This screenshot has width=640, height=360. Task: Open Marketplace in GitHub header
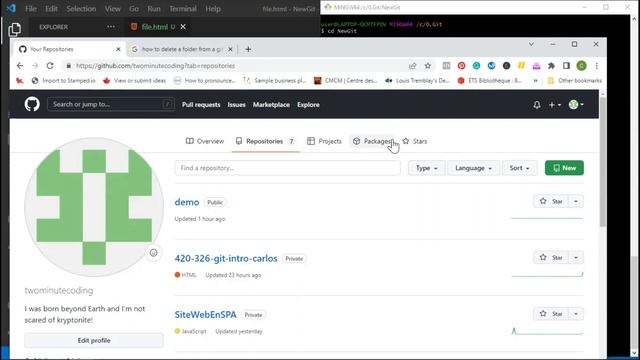271,105
